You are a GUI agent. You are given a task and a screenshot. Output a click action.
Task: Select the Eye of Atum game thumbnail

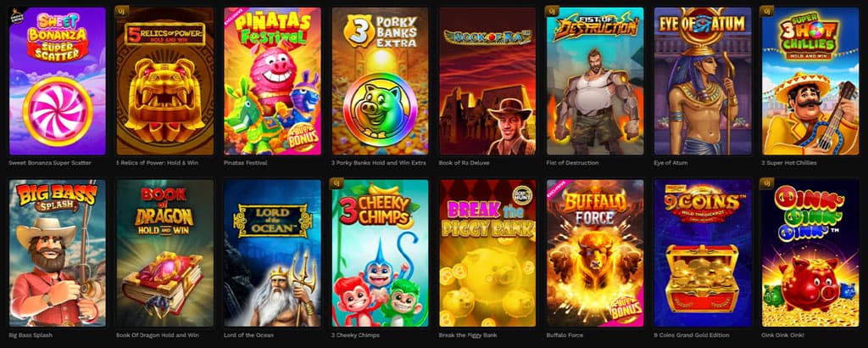(703, 81)
